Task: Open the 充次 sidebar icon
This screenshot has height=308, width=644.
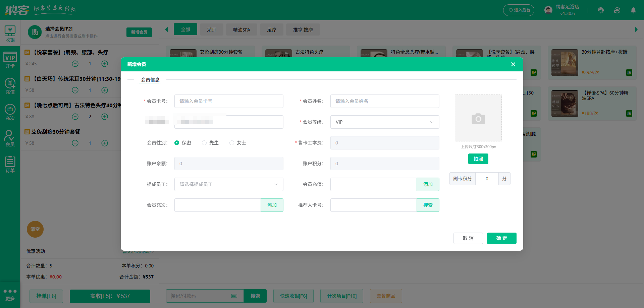Action: tap(10, 112)
